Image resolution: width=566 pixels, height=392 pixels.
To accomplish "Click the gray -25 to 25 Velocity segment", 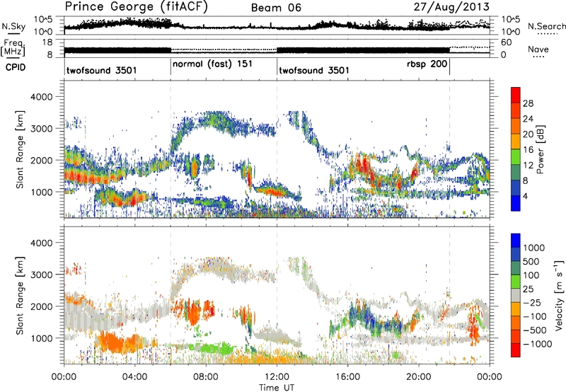I will pos(516,295).
